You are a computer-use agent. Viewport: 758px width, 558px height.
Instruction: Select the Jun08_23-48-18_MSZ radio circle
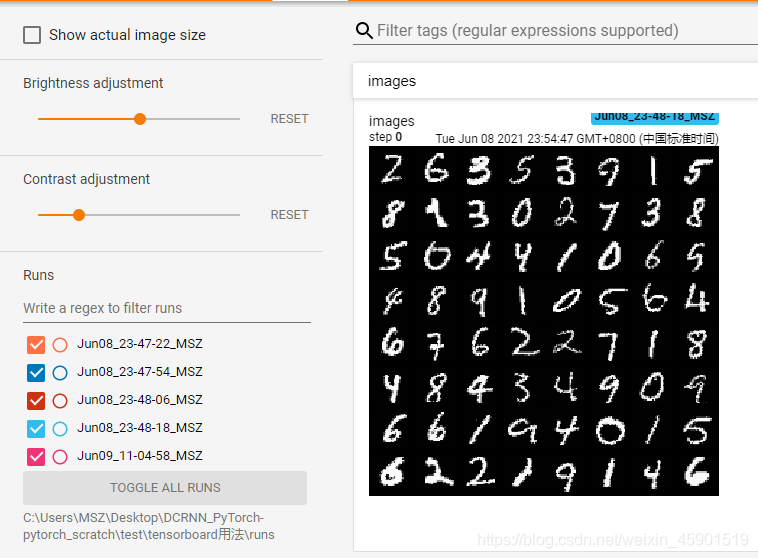60,428
